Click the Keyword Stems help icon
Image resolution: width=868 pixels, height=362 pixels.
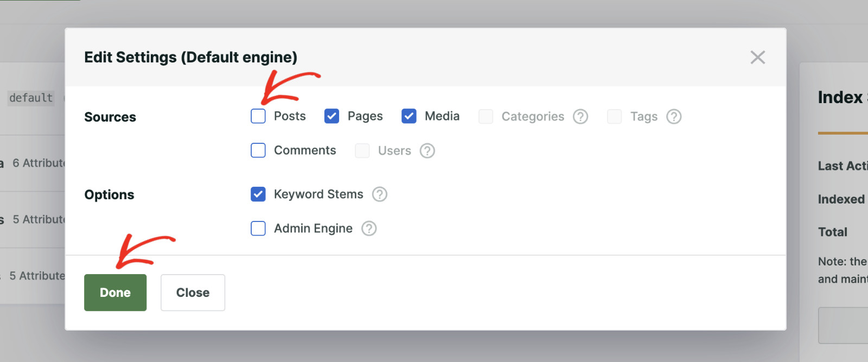(x=380, y=194)
